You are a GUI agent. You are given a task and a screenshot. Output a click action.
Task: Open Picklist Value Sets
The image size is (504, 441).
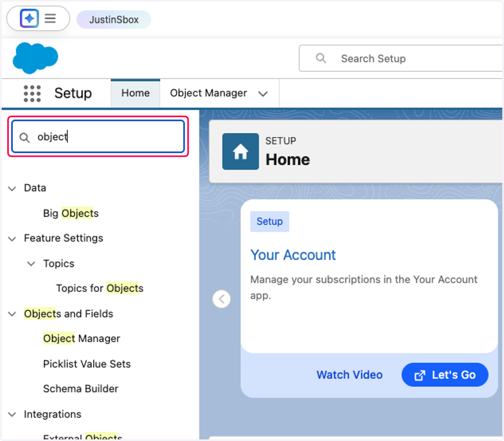point(87,364)
